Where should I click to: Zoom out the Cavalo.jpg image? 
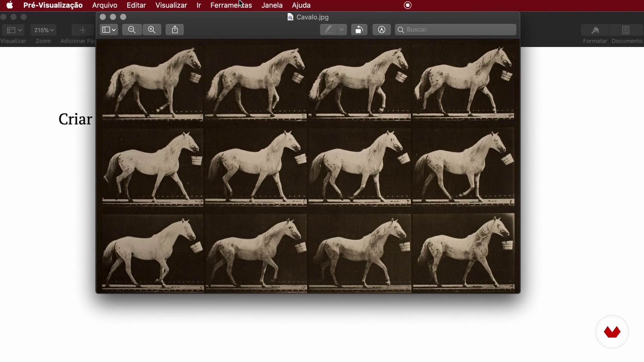pyautogui.click(x=132, y=30)
